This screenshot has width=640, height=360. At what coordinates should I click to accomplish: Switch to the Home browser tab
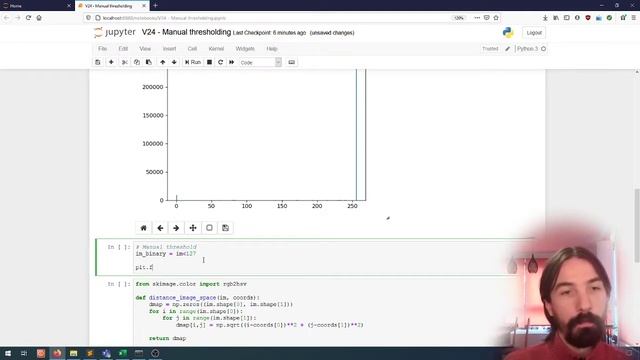coord(37,6)
